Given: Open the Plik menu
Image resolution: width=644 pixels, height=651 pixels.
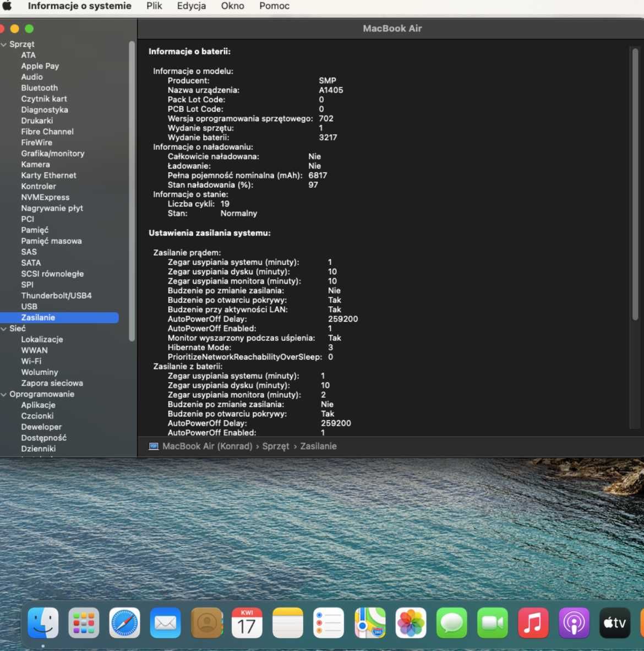Looking at the screenshot, I should pyautogui.click(x=154, y=6).
